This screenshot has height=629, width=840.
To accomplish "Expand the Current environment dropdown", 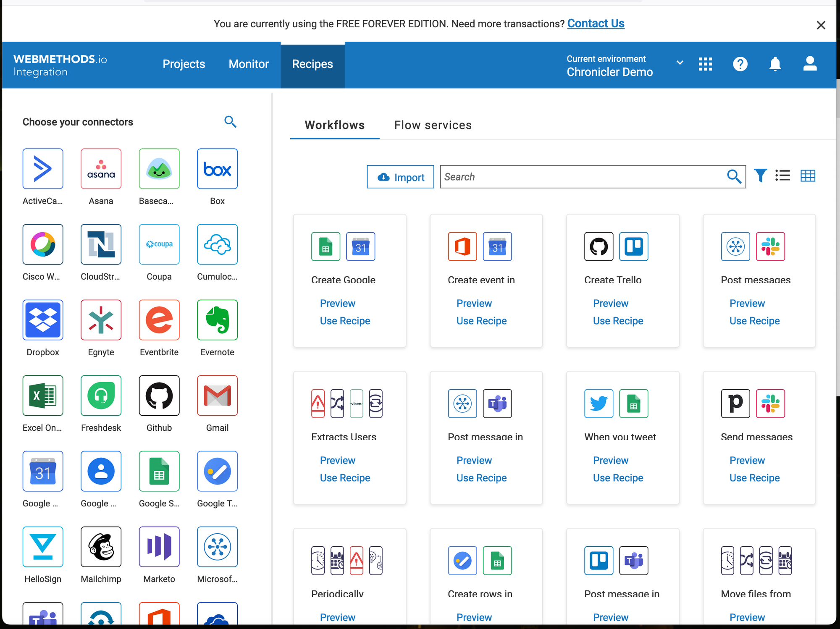I will point(680,63).
